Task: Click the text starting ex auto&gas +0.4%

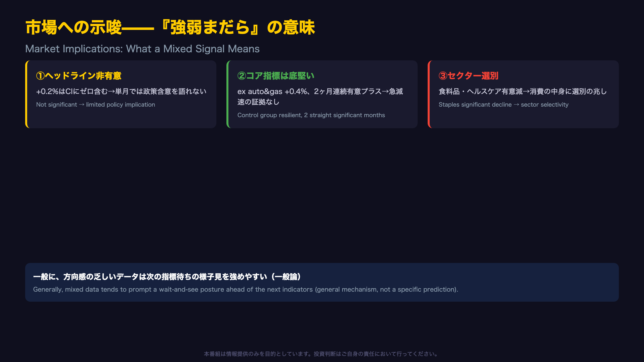Action: [320, 97]
